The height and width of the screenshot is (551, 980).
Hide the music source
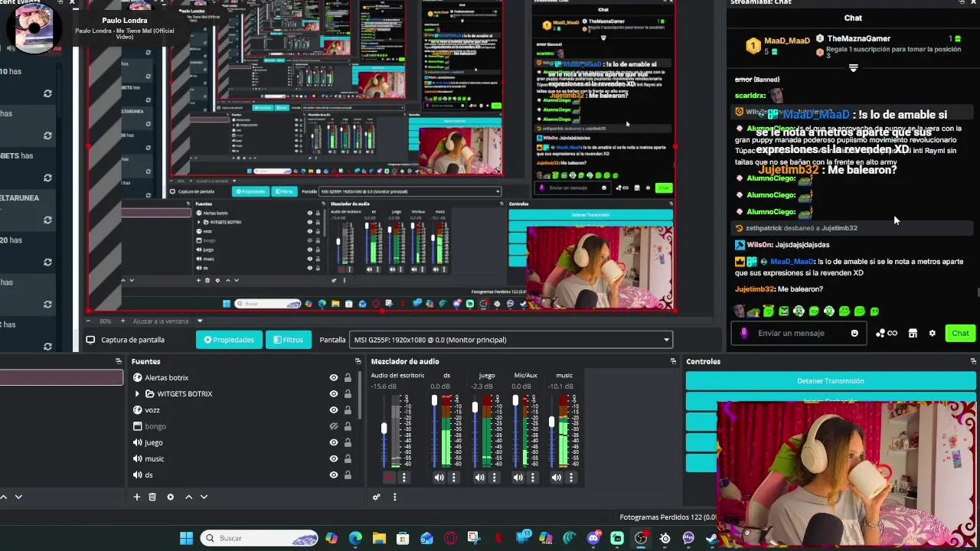[334, 458]
